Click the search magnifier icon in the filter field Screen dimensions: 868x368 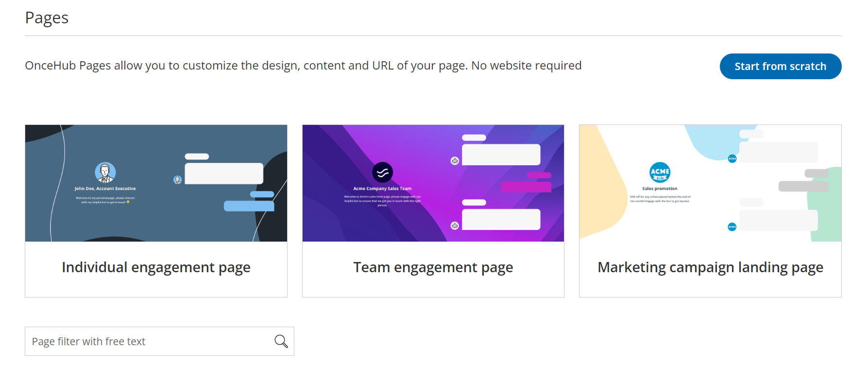pyautogui.click(x=281, y=341)
